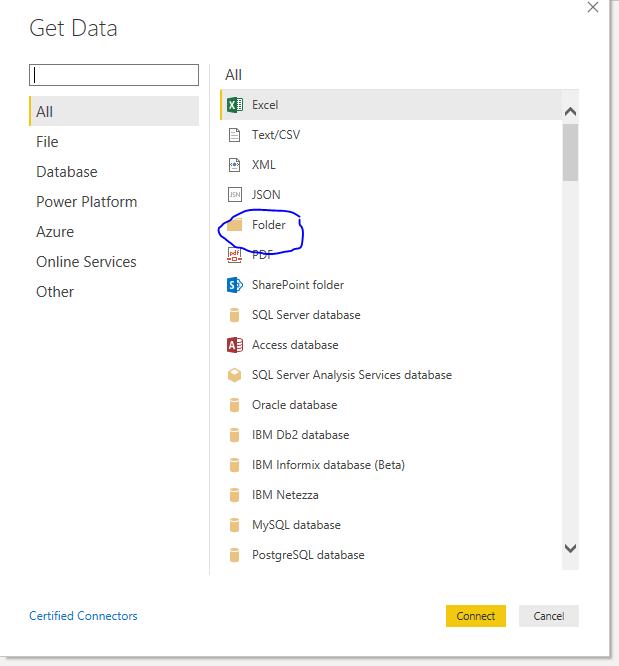Click the PostgreSQL database cylinder icon

click(234, 555)
